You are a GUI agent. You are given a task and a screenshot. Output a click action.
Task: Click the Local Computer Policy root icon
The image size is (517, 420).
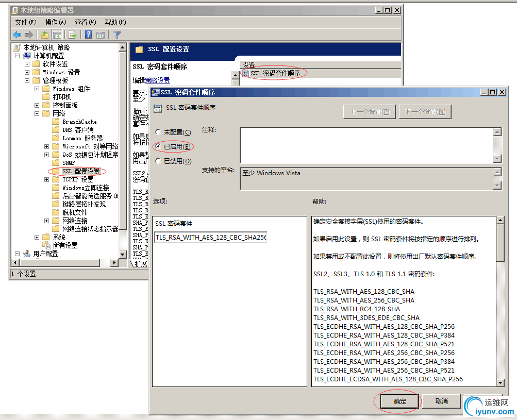17,48
